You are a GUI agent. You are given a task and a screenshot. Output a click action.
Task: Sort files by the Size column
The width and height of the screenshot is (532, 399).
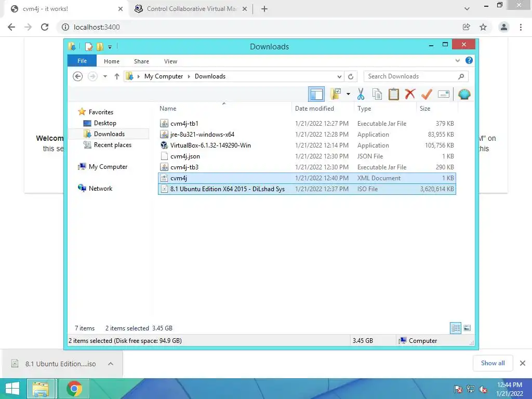tap(437, 108)
